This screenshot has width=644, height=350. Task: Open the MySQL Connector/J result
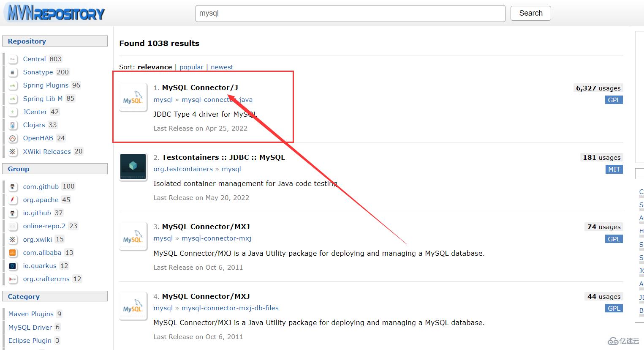click(200, 87)
